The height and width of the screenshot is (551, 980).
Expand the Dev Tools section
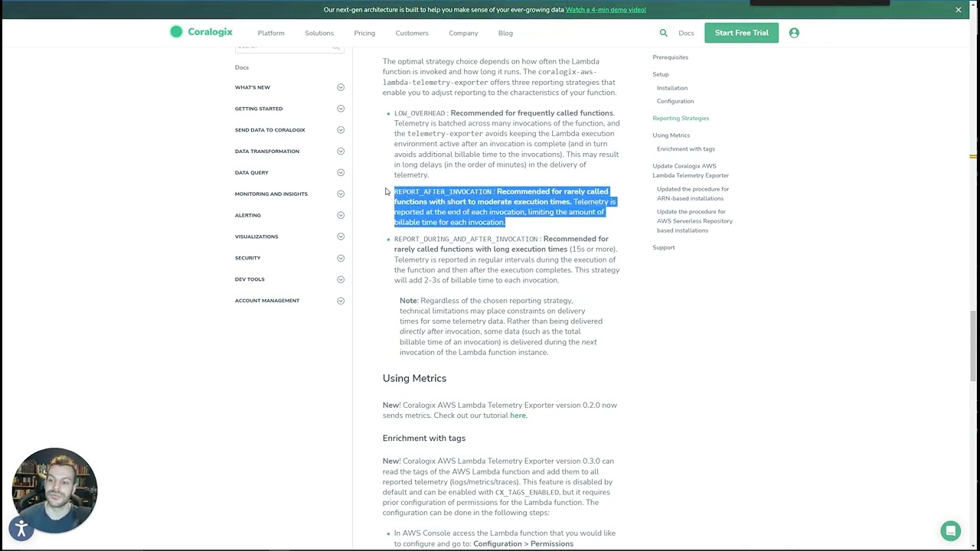(x=341, y=279)
